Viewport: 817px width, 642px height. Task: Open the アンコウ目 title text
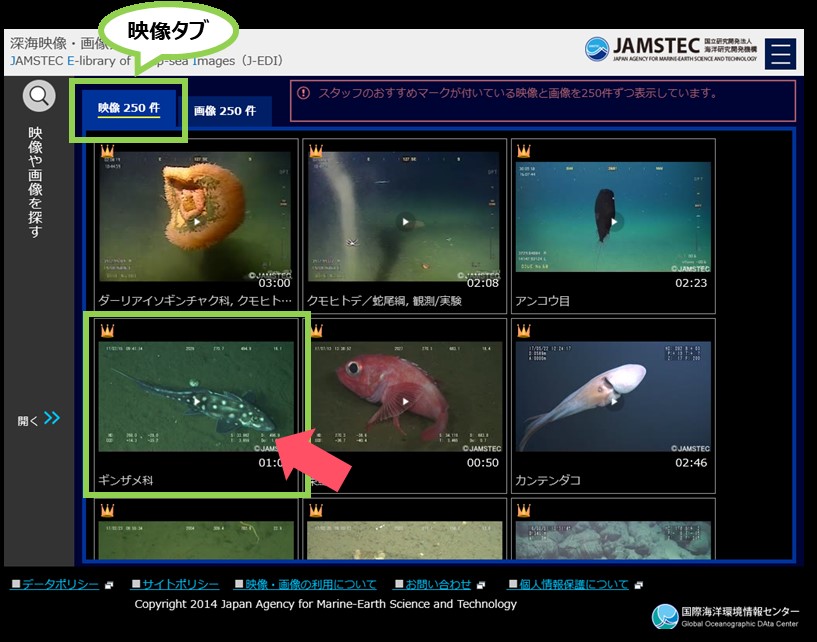click(x=542, y=301)
